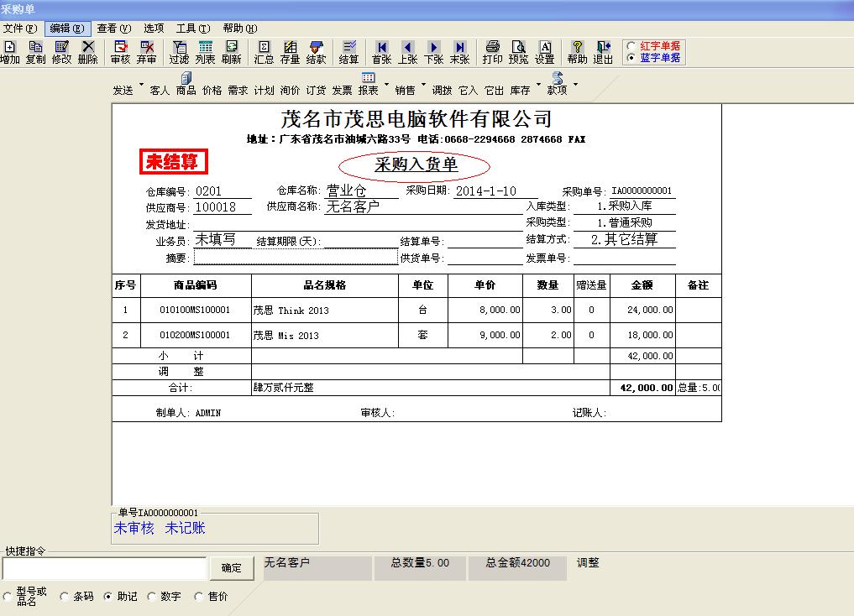Open the 查看(V) menu
Image resolution: width=854 pixels, height=616 pixels.
114,29
